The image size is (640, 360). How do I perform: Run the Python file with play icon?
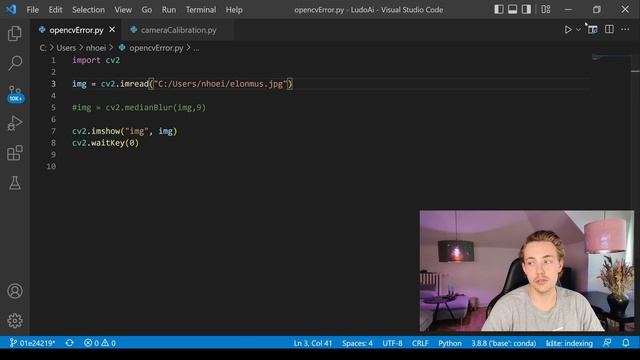568,29
